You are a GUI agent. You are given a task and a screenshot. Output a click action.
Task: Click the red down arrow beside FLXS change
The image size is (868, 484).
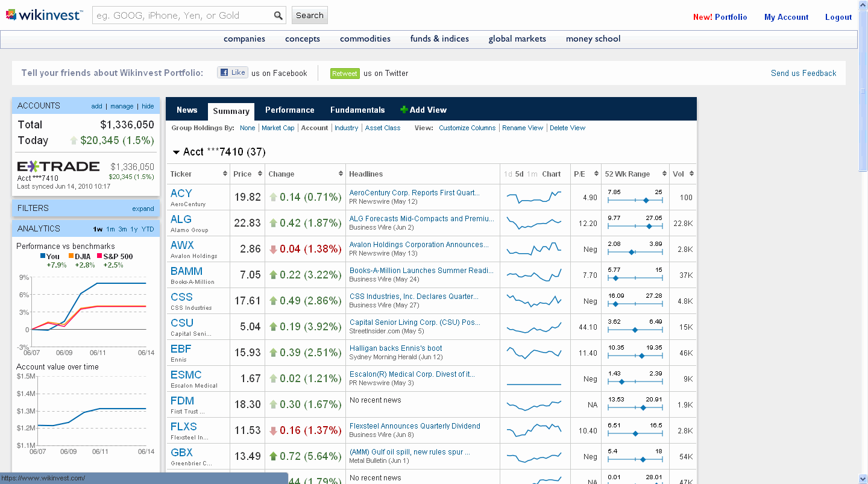pos(273,430)
